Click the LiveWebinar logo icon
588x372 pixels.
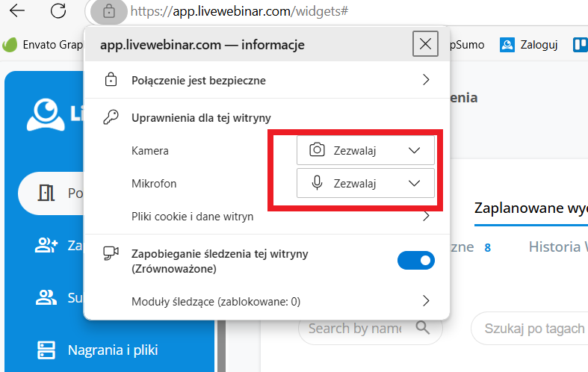click(45, 112)
